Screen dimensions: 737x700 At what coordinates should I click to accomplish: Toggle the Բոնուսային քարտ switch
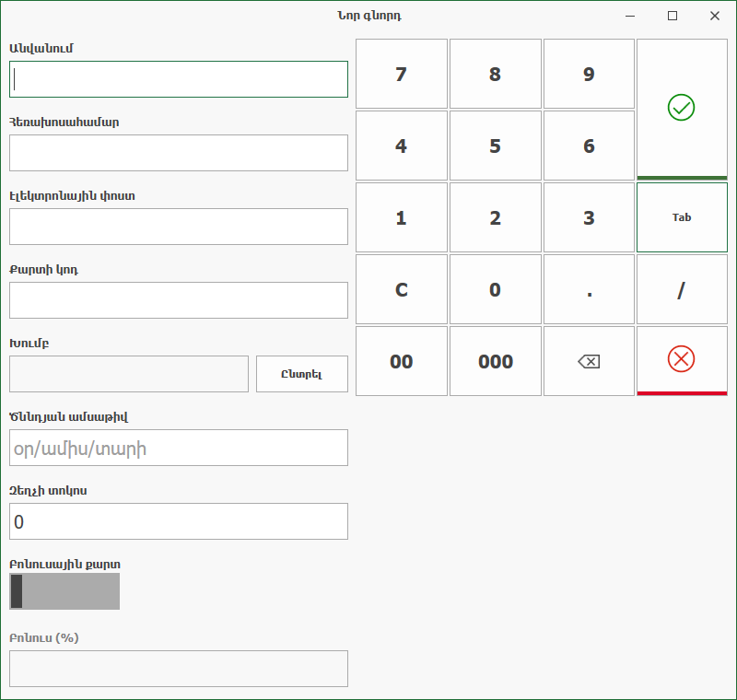pyautogui.click(x=64, y=591)
